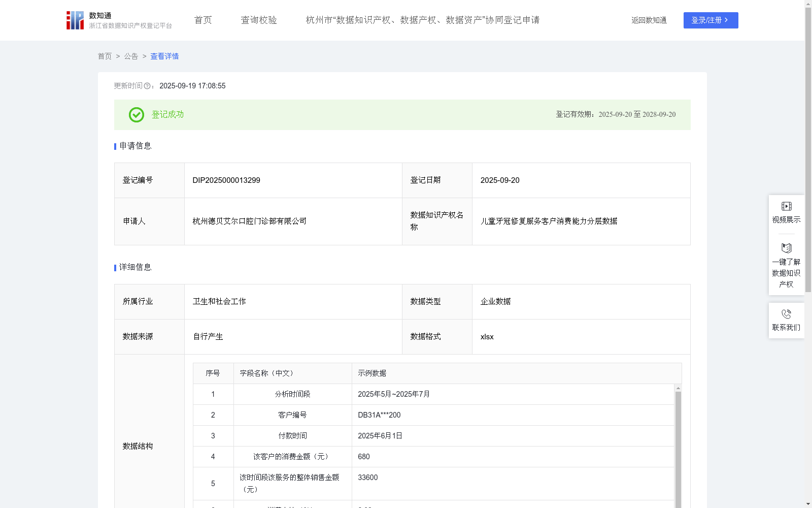Select the update time 2025-09-19 17:08:55
The image size is (812, 508).
[192, 86]
